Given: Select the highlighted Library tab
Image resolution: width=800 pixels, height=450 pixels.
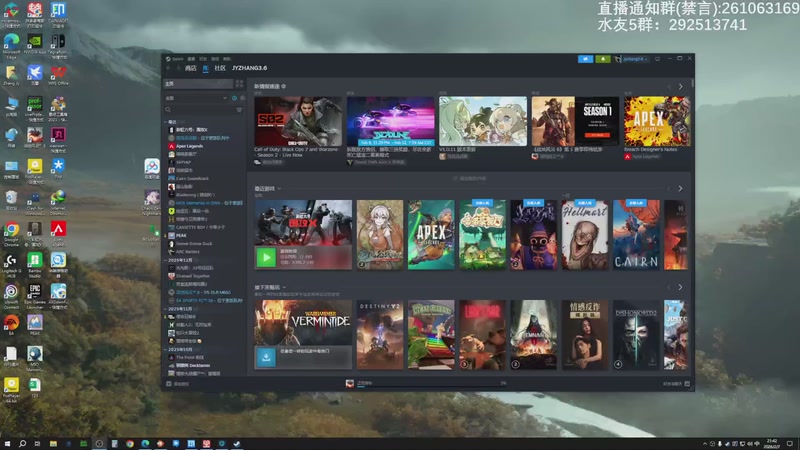Looking at the screenshot, I should pyautogui.click(x=205, y=68).
